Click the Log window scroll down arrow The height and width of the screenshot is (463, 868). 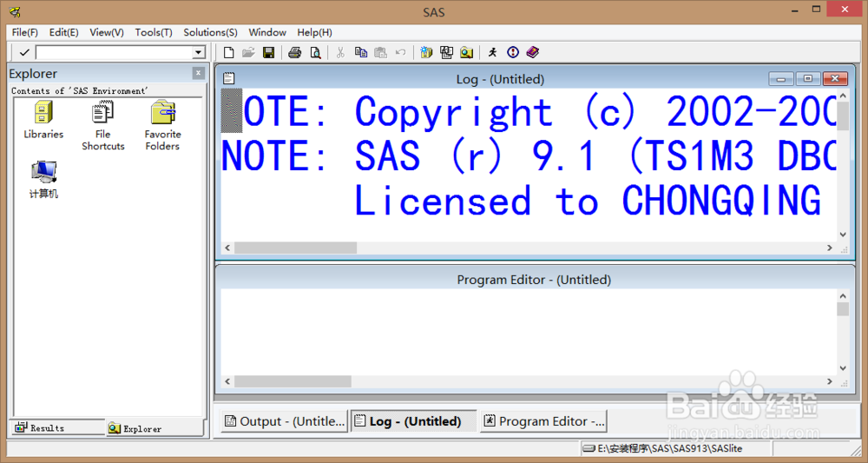[843, 235]
